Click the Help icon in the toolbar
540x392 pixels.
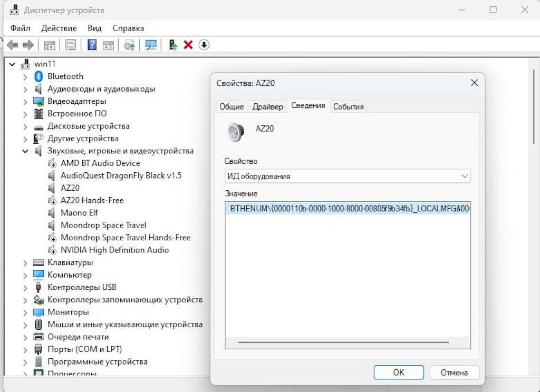point(92,45)
